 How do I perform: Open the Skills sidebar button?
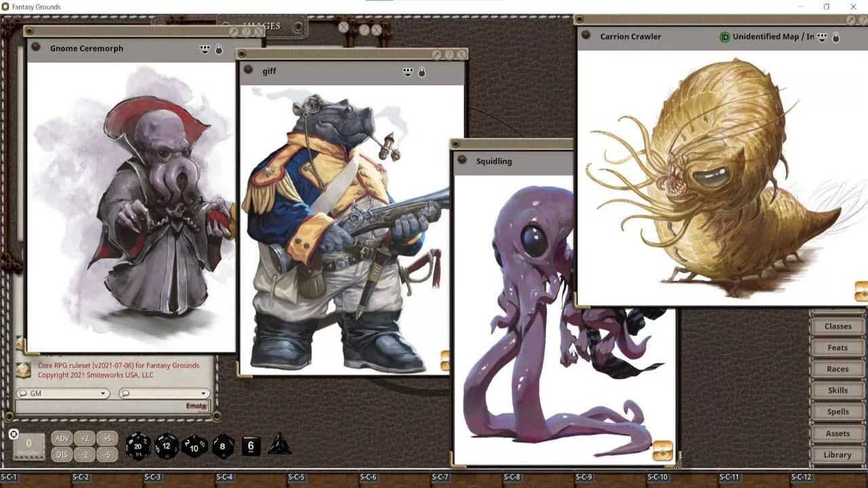[x=837, y=390]
